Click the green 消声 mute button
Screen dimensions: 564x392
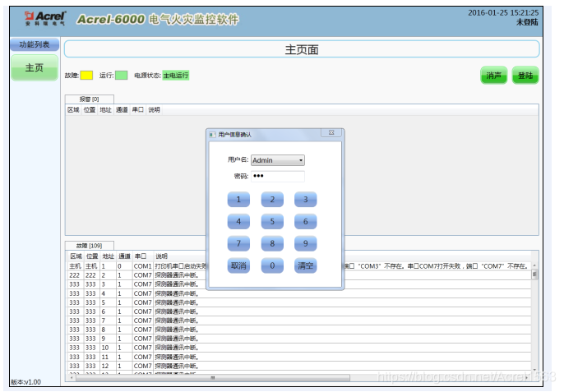click(494, 76)
